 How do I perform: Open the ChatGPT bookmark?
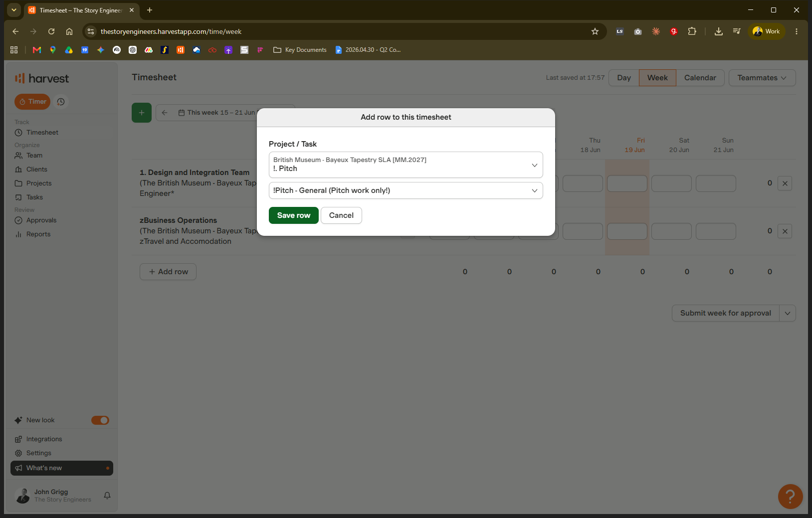coord(133,50)
